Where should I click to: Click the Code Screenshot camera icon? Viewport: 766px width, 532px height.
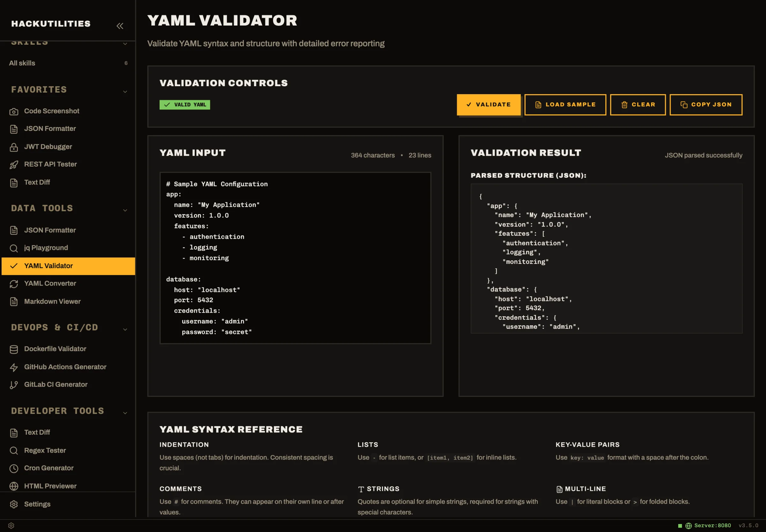[14, 111]
